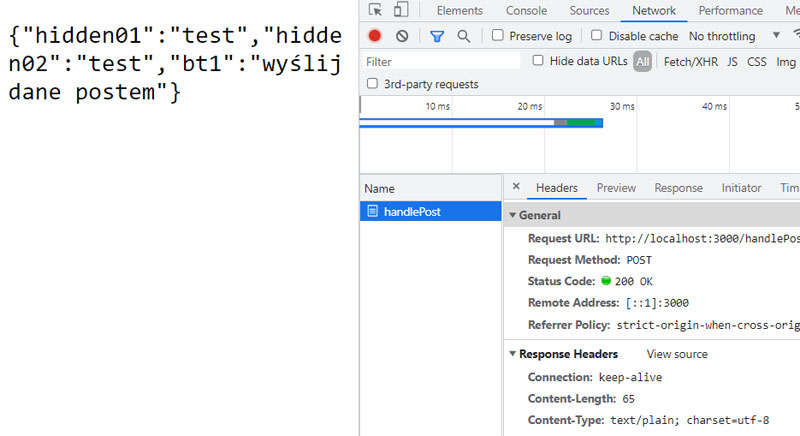Click the handlePost document icon
This screenshot has height=436, width=800.
point(373,211)
